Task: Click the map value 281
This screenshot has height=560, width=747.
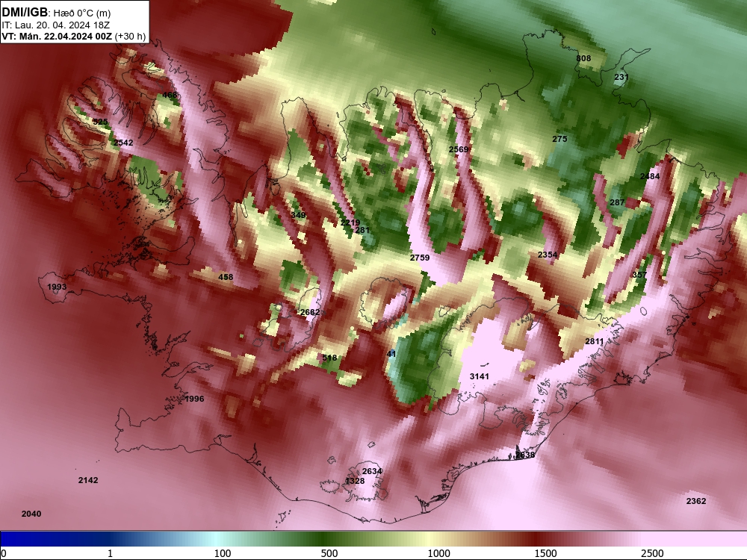Action: point(362,231)
